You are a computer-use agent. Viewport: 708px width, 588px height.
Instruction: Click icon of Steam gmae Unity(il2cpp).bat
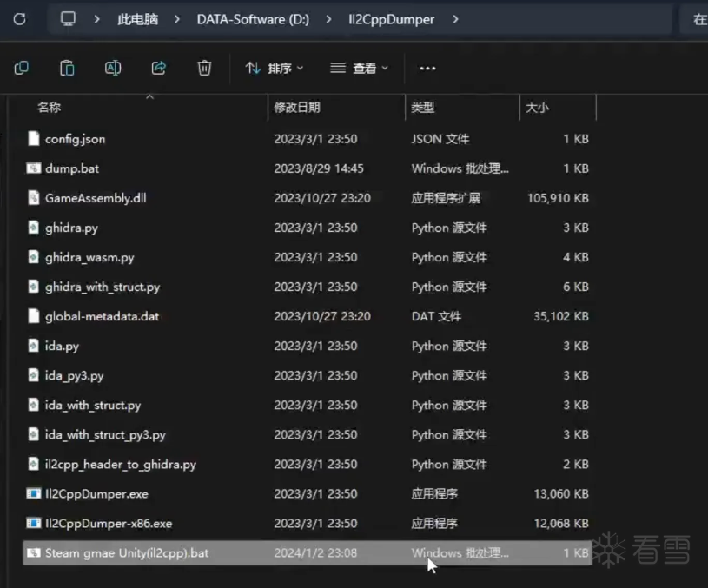tap(33, 552)
